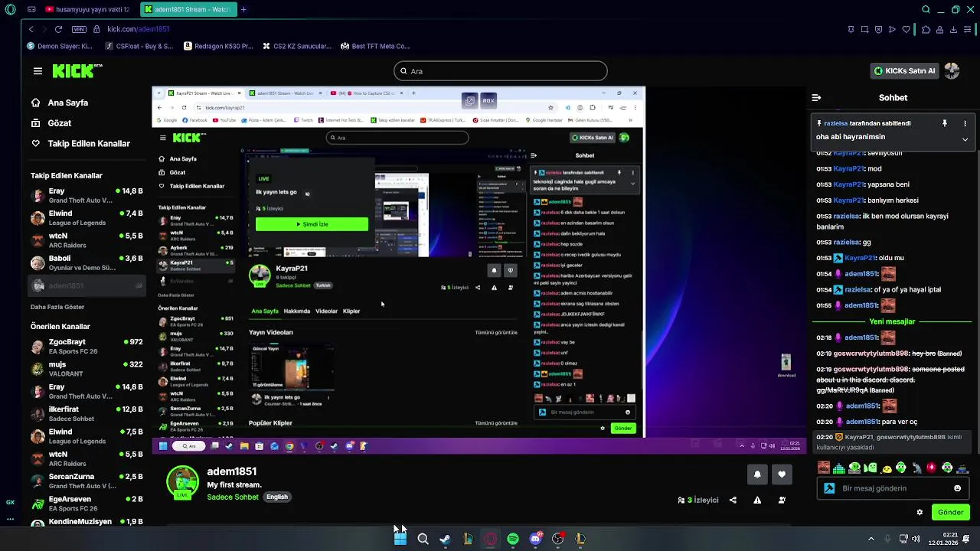Share the adem1851 stream
This screenshot has height=551, width=980.
coord(733,500)
